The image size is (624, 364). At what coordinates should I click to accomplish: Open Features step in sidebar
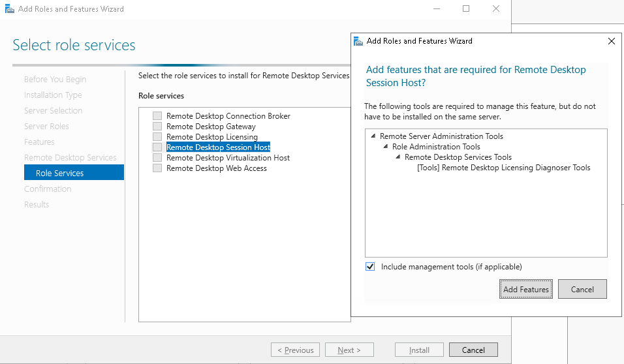click(39, 142)
